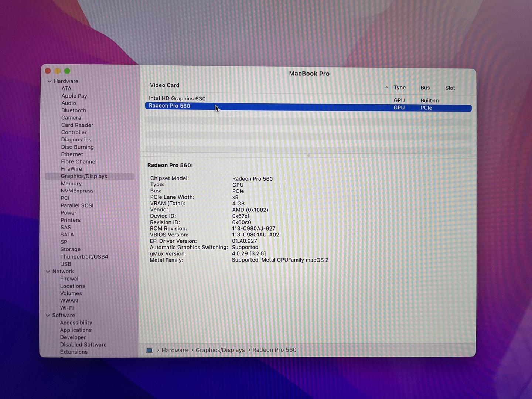Sort by the Type column header
The width and height of the screenshot is (532, 399).
[x=400, y=88]
